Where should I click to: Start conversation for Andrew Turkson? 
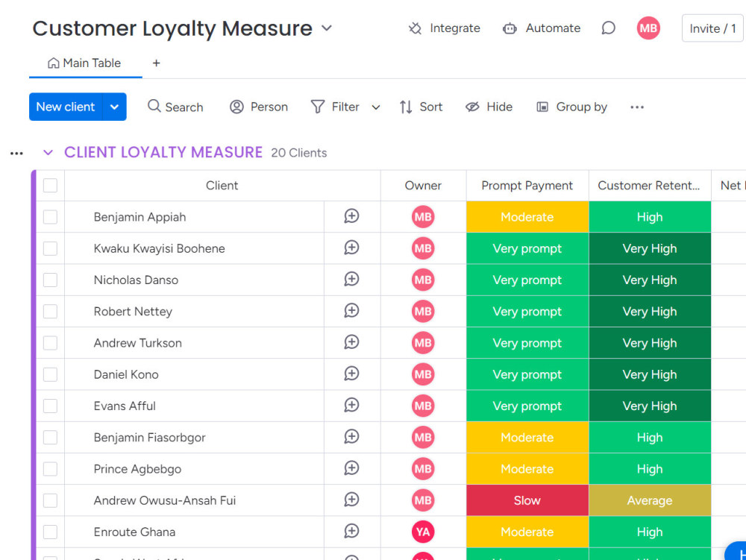pos(351,342)
